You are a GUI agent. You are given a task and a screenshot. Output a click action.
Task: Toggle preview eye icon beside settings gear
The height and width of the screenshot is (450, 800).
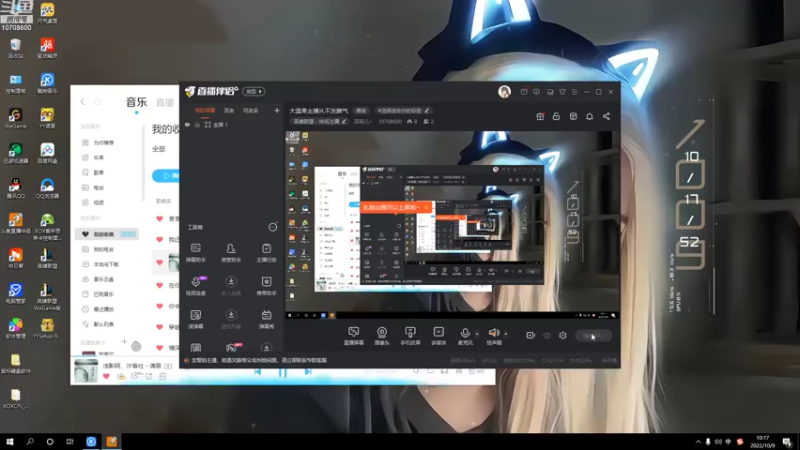546,335
